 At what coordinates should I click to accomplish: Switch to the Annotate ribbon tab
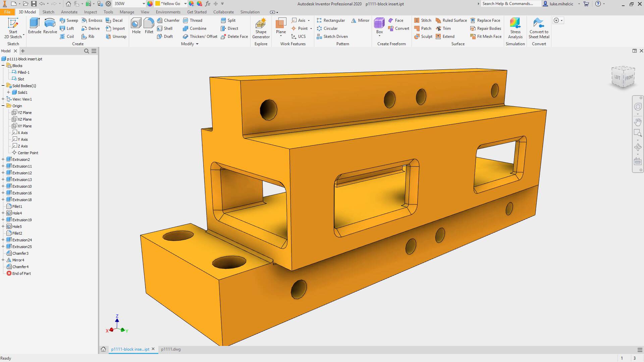(x=69, y=12)
